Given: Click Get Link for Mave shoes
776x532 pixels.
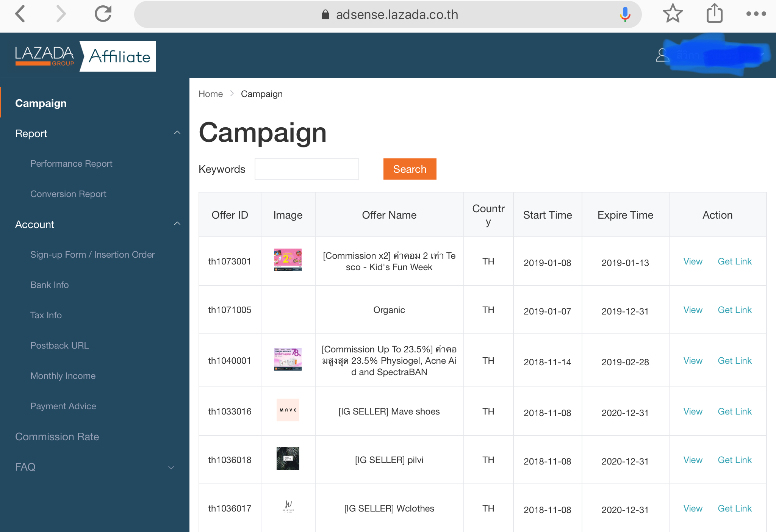Looking at the screenshot, I should pos(734,412).
